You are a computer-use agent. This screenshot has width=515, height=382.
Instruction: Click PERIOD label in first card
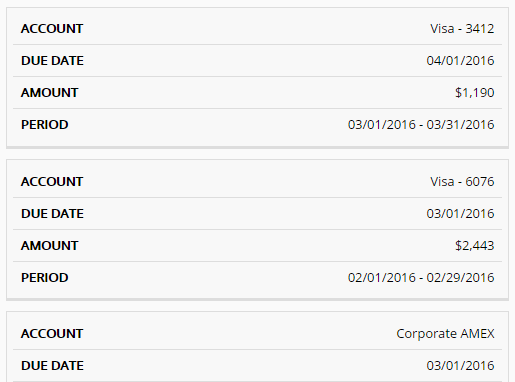[45, 125]
